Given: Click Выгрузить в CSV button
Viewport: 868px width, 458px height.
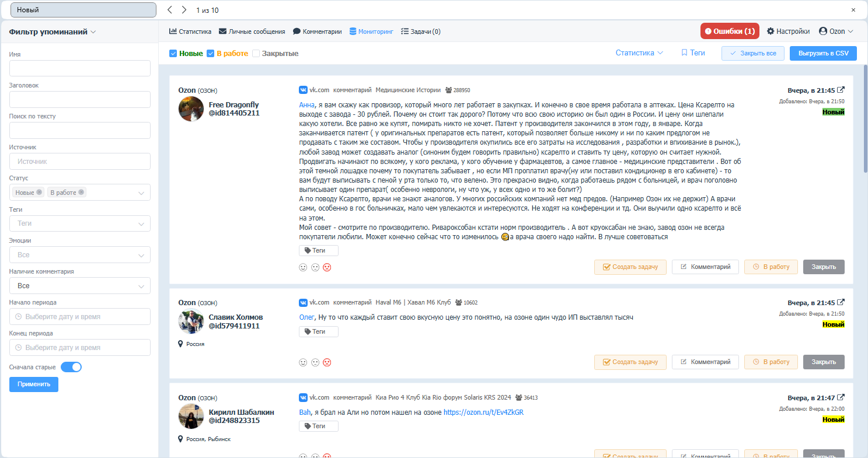Looking at the screenshot, I should pos(823,53).
